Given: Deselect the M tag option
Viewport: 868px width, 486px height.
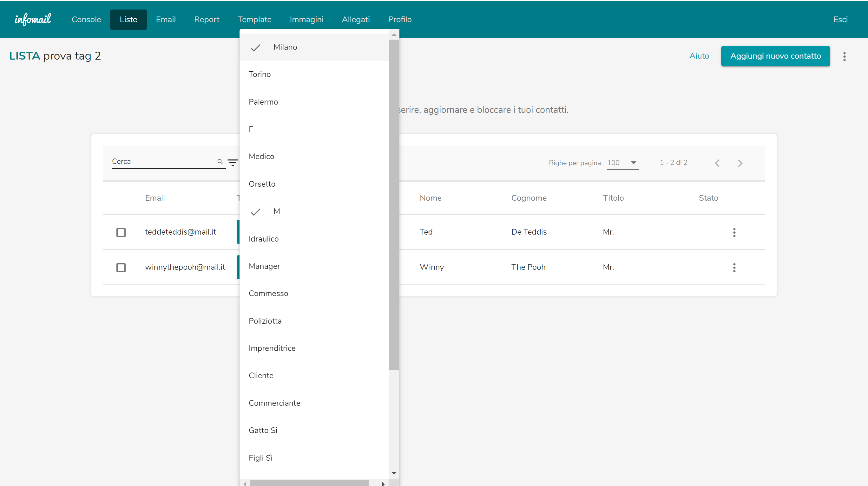Looking at the screenshot, I should click(276, 211).
